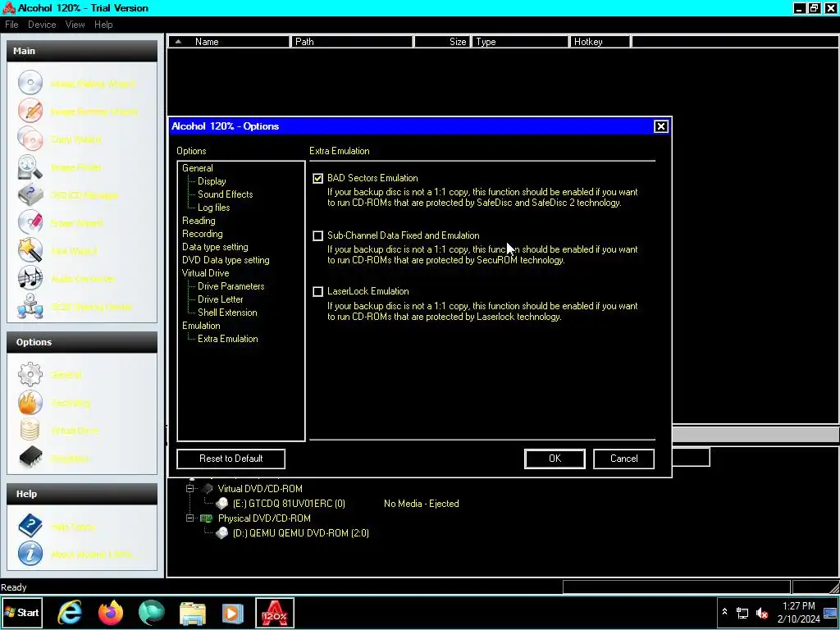Click the Hotkey column header

pyautogui.click(x=600, y=42)
